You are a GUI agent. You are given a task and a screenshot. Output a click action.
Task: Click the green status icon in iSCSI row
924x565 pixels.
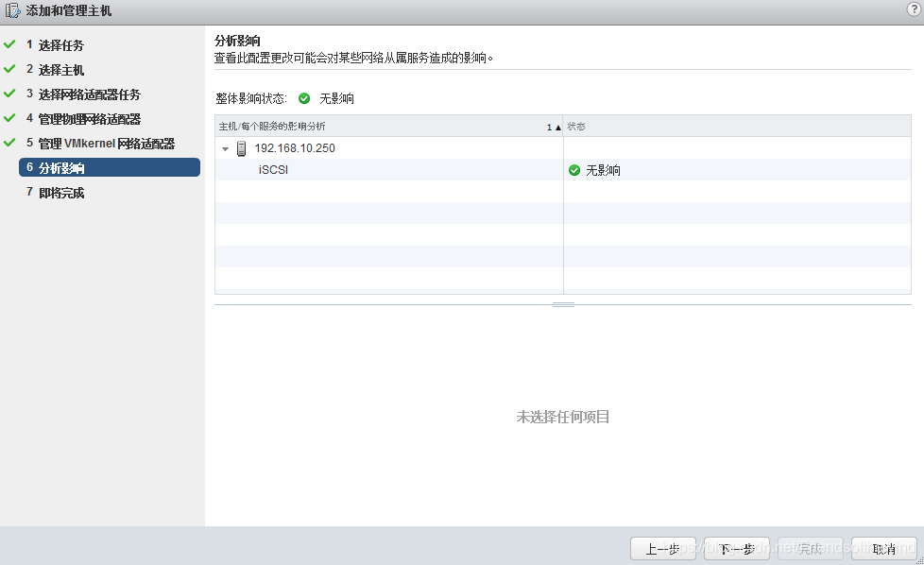(x=574, y=170)
